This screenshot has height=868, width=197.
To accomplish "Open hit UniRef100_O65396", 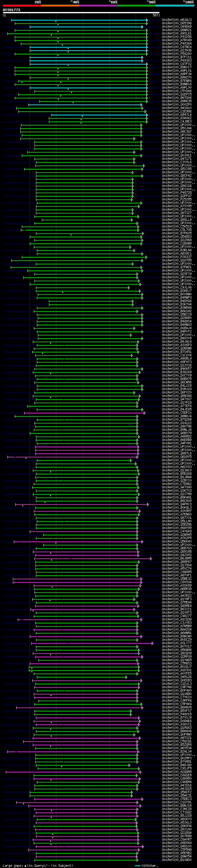I will pyautogui.click(x=176, y=23).
